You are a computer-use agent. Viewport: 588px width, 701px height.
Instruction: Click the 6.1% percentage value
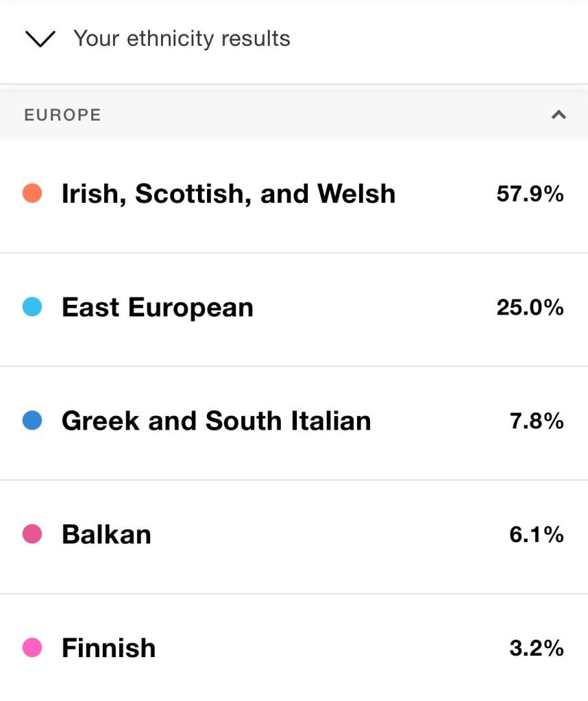536,534
